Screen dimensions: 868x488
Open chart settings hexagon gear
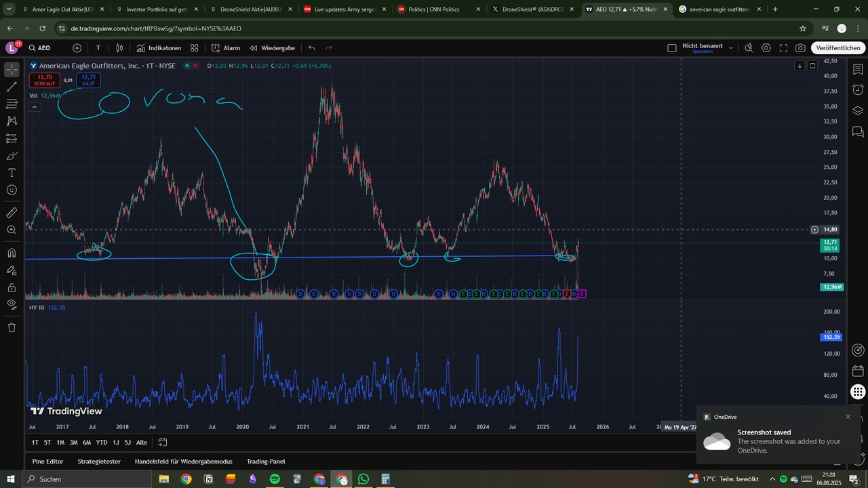tap(766, 48)
